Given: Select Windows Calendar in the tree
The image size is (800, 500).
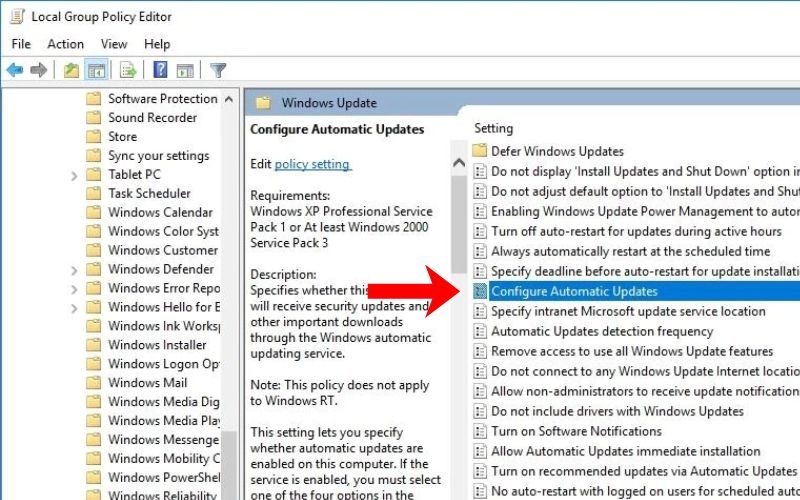Looking at the screenshot, I should coord(160,212).
